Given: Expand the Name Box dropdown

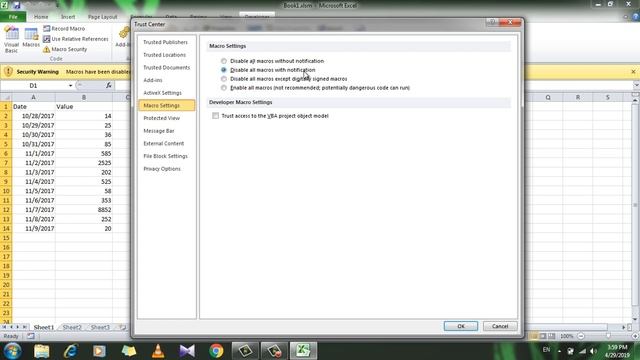Looking at the screenshot, I should 70,86.
